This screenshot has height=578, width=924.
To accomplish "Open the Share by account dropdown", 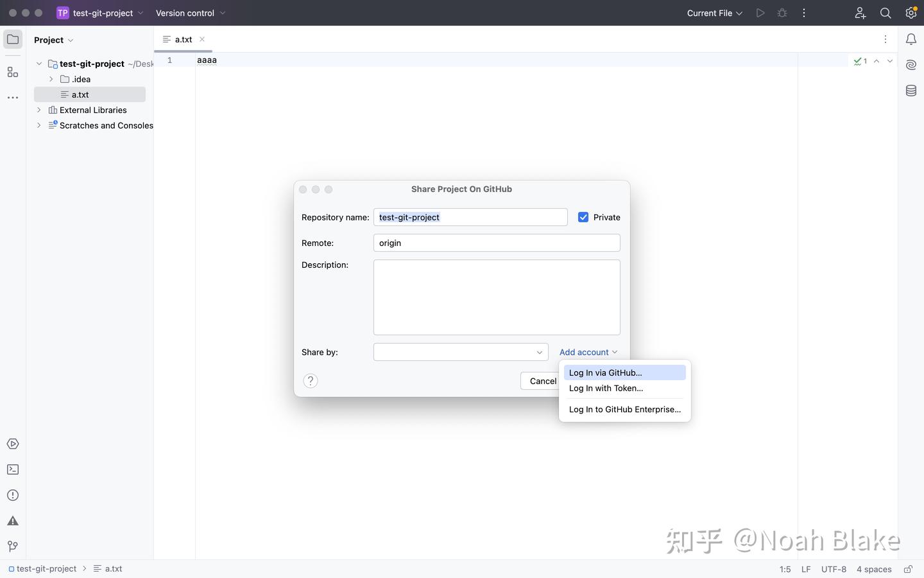I will click(461, 352).
